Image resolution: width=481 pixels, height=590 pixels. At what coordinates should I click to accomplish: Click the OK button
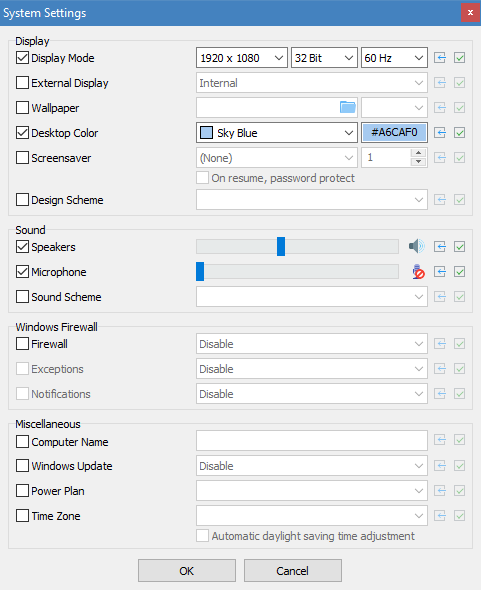coord(187,571)
